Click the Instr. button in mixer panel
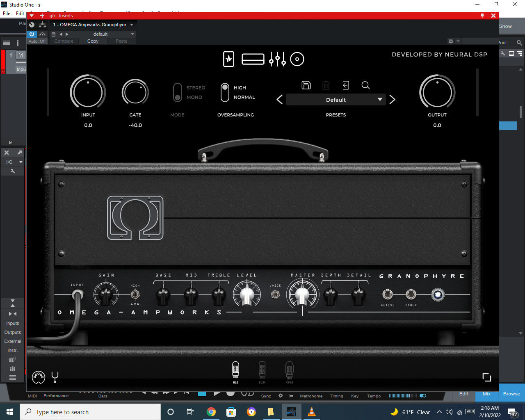 (13, 350)
